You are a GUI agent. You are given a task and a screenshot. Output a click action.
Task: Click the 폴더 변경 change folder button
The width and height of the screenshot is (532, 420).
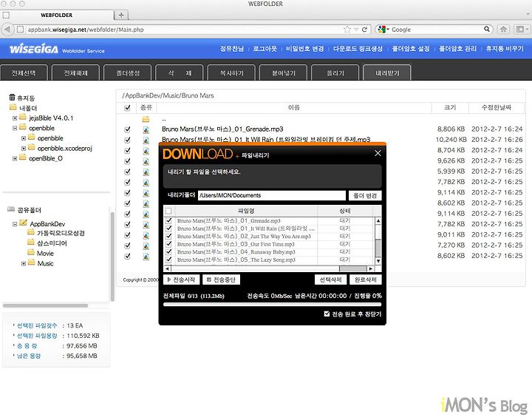(x=365, y=195)
